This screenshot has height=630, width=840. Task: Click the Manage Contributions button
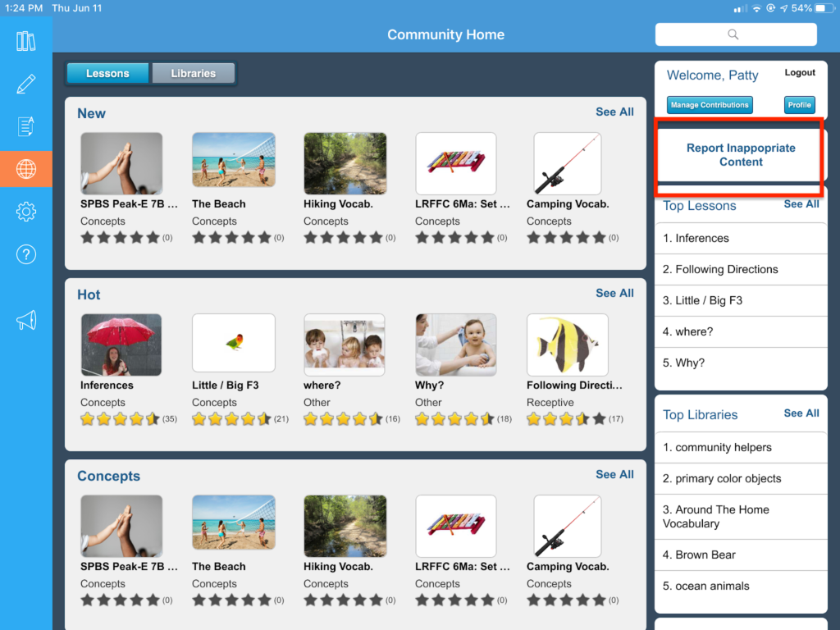[710, 105]
